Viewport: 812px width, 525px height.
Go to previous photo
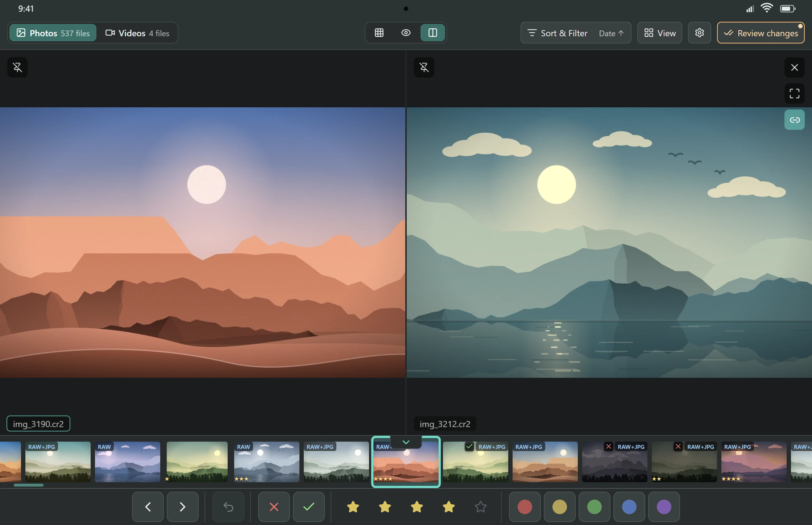click(x=148, y=507)
